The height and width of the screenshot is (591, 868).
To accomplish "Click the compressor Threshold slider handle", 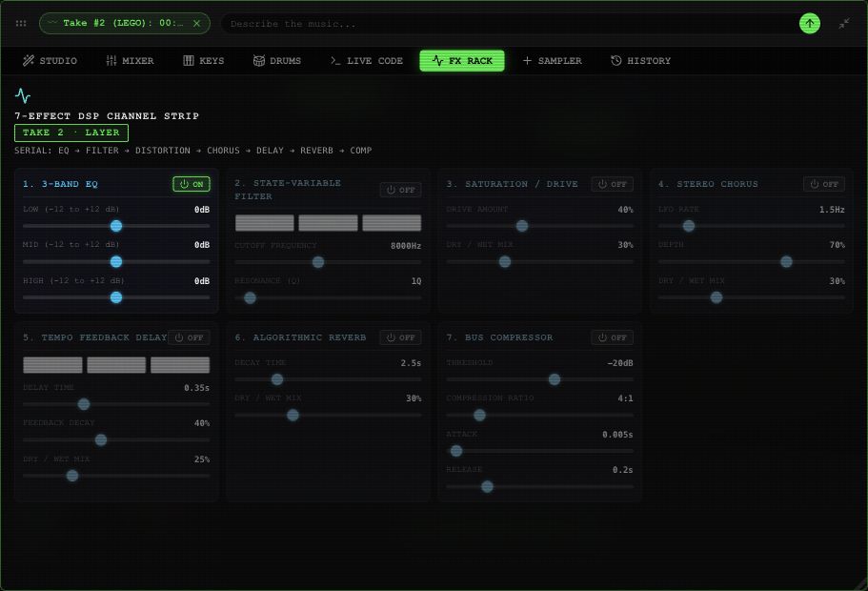I will pyautogui.click(x=555, y=379).
